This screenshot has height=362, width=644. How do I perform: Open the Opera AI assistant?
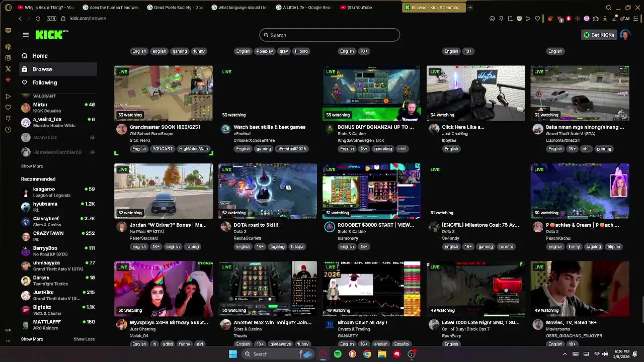[625, 19]
